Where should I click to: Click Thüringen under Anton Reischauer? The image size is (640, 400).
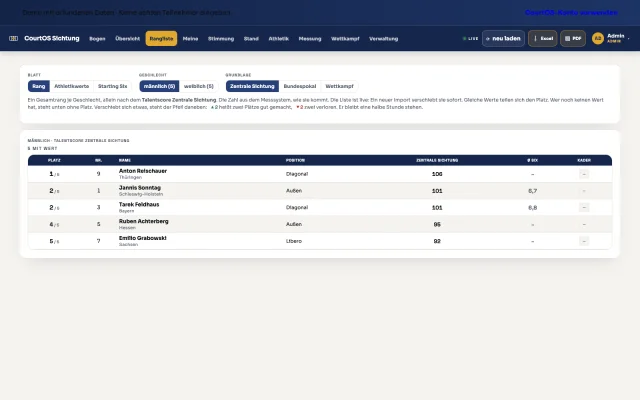[x=130, y=178]
